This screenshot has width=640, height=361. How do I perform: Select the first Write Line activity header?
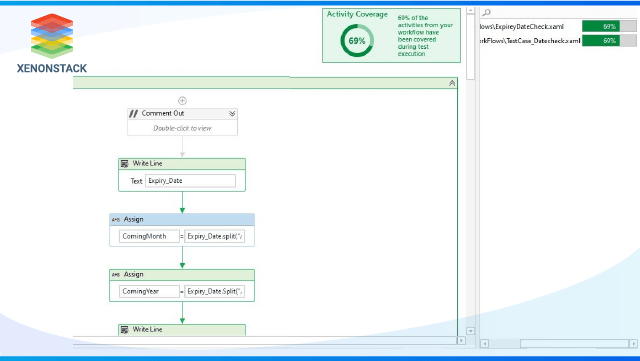click(182, 164)
